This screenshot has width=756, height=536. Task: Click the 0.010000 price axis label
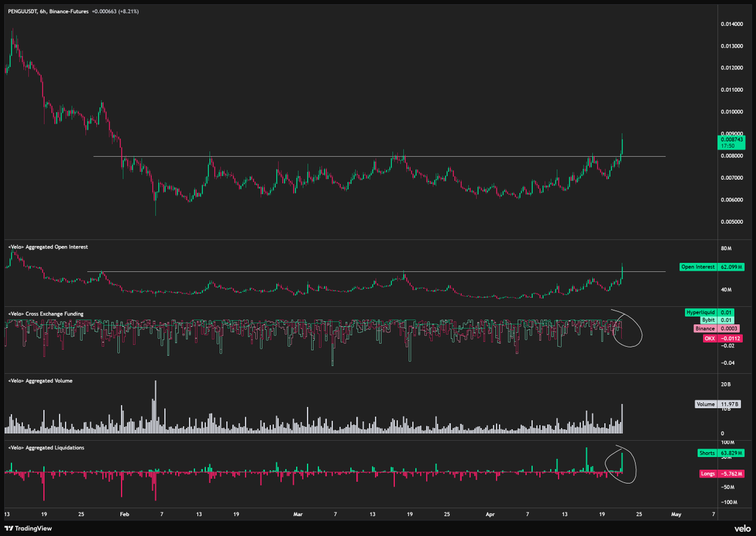pyautogui.click(x=732, y=112)
